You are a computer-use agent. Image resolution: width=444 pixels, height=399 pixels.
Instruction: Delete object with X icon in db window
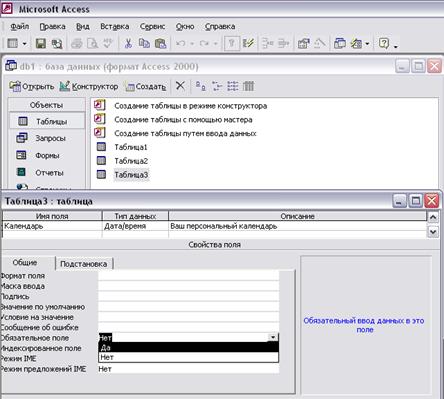tap(180, 86)
